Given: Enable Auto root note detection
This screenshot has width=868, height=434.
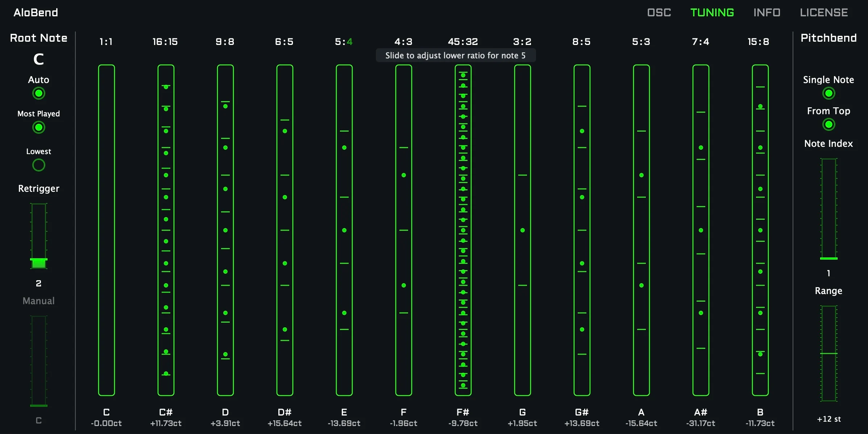Looking at the screenshot, I should tap(38, 93).
